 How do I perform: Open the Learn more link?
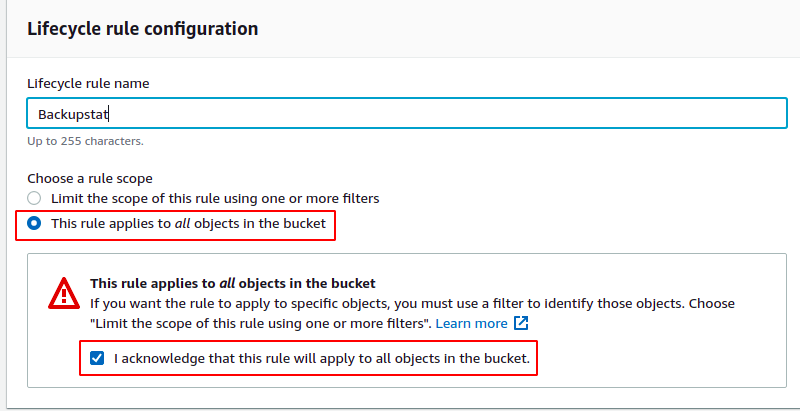(471, 323)
